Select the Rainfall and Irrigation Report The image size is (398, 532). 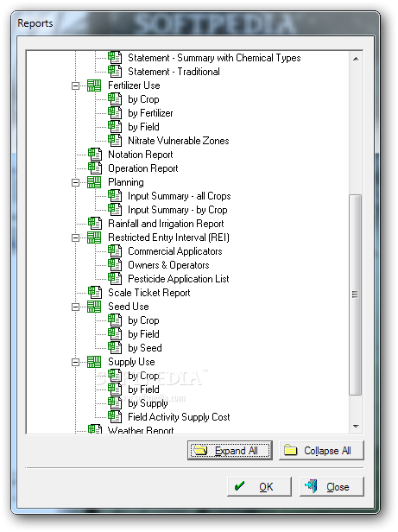pos(166,224)
